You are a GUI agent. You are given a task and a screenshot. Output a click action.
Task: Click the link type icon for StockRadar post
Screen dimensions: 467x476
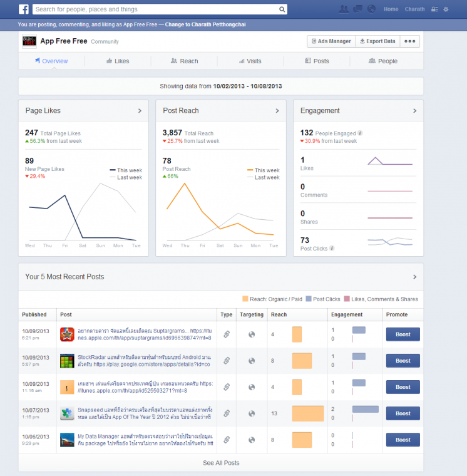click(x=227, y=361)
